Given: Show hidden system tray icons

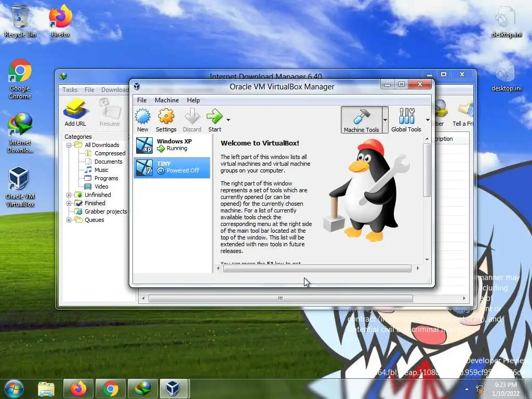Looking at the screenshot, I should [467, 389].
